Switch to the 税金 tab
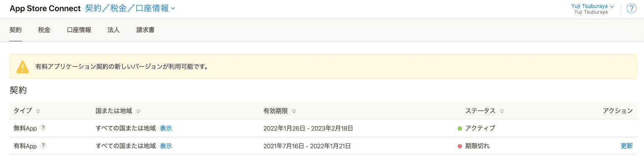The height and width of the screenshot is (164, 644). point(44,30)
